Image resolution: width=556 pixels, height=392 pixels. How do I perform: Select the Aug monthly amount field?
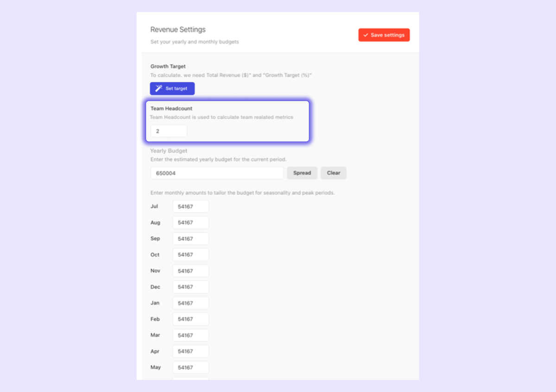tap(190, 223)
